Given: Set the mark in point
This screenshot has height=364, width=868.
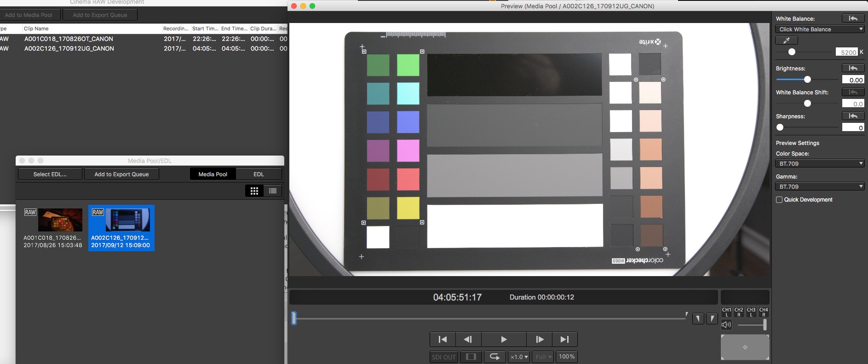Looking at the screenshot, I should (698, 318).
